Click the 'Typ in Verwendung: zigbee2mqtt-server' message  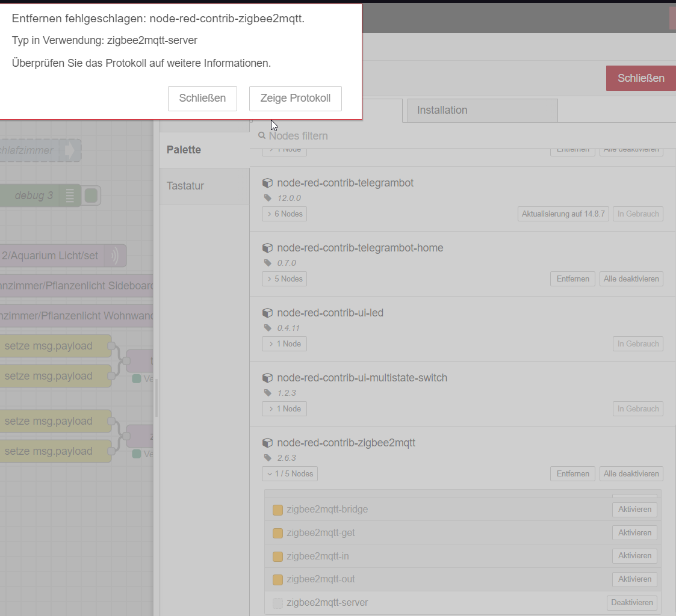(x=105, y=40)
